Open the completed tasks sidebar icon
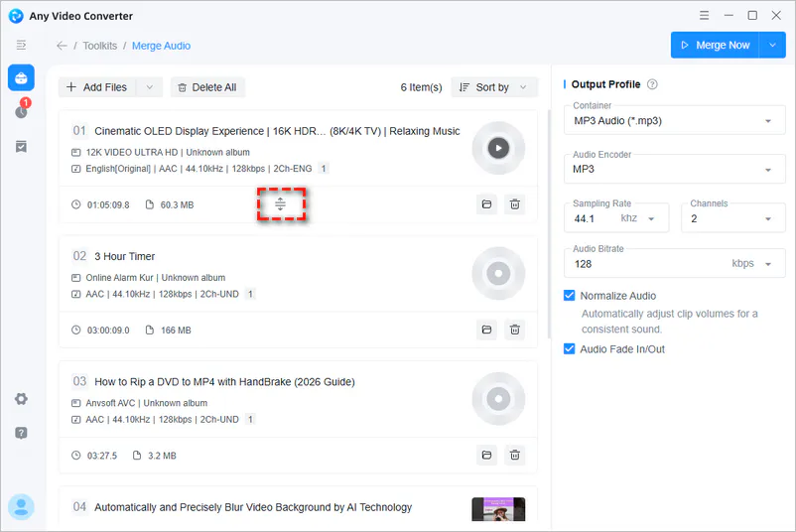 click(21, 147)
